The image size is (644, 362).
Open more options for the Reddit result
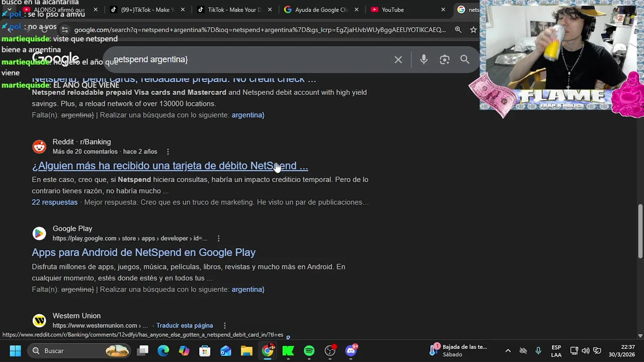pyautogui.click(x=168, y=152)
